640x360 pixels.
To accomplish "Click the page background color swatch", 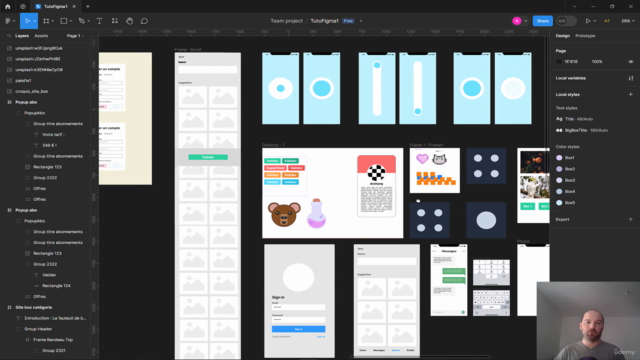I will pyautogui.click(x=559, y=62).
